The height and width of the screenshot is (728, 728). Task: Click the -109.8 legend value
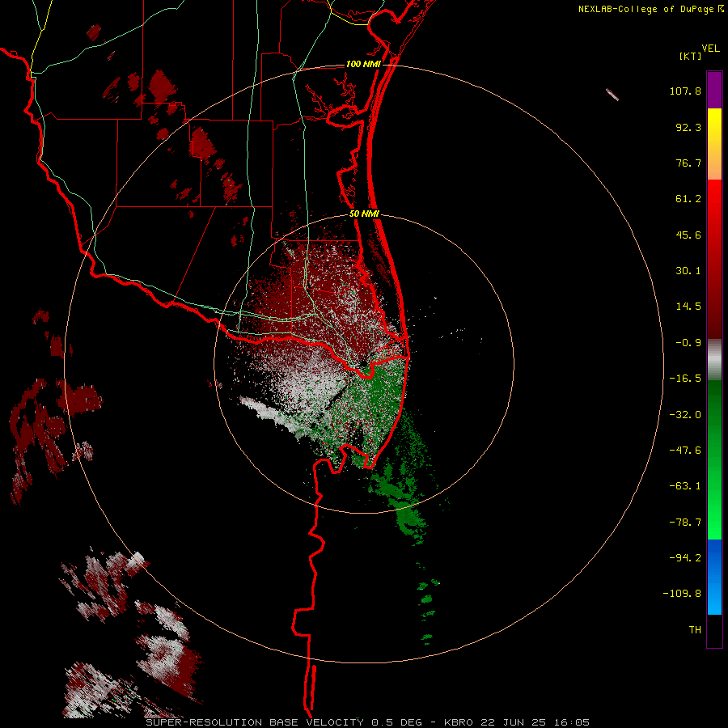tap(682, 594)
